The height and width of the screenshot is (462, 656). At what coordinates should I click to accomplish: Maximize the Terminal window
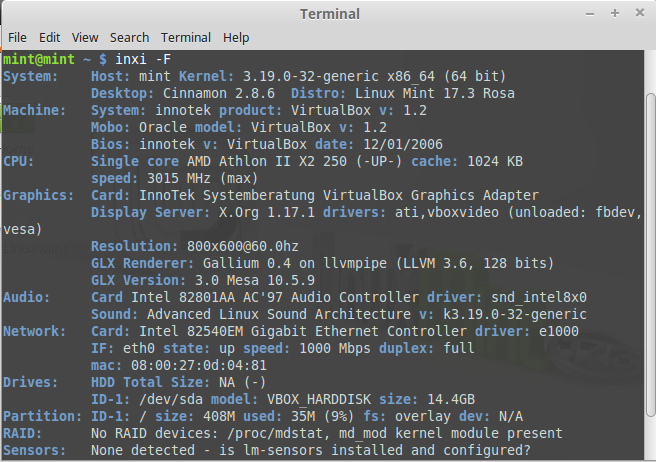pyautogui.click(x=614, y=14)
